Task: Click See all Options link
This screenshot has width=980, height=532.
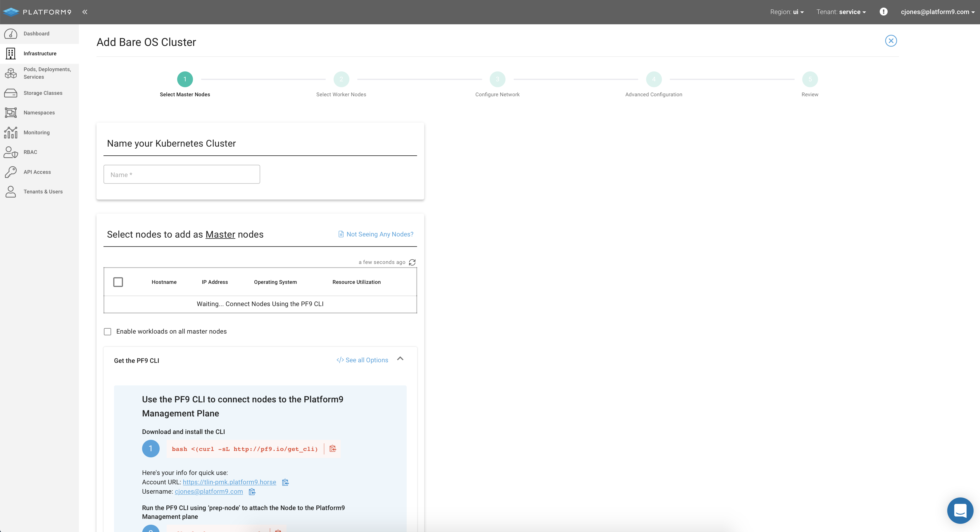Action: point(367,360)
